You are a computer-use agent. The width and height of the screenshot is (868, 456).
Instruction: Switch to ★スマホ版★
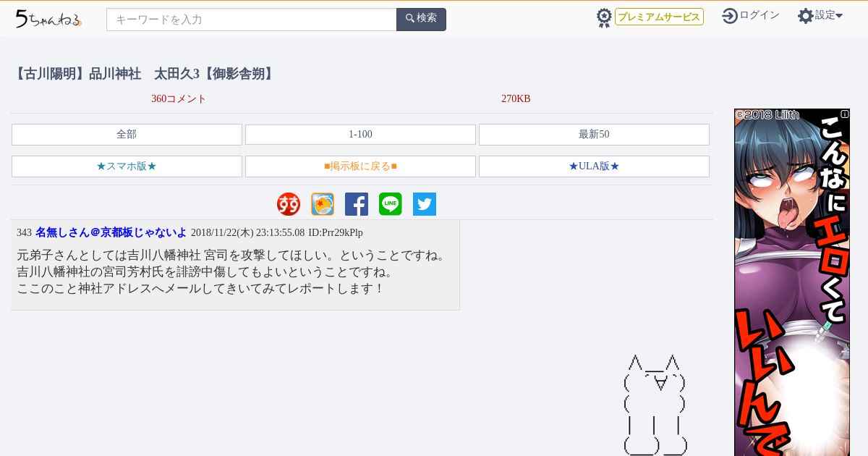coord(127,166)
